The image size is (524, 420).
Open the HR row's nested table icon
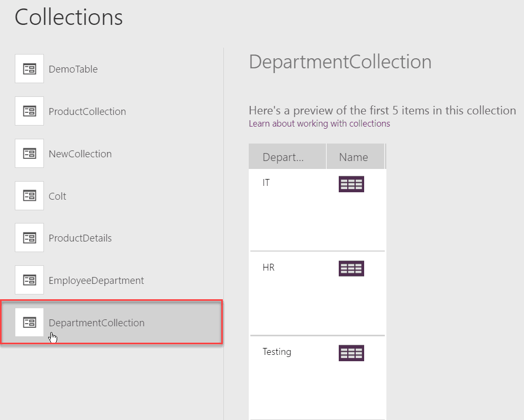(351, 268)
